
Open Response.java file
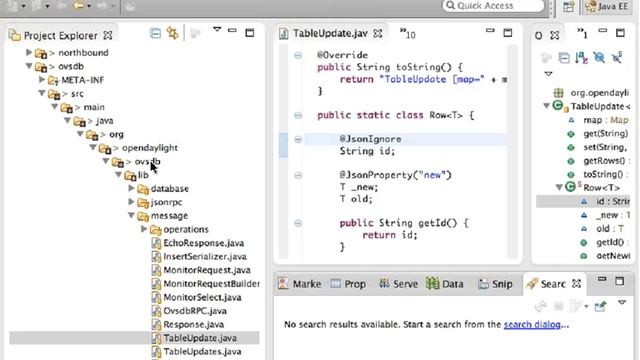coord(193,324)
